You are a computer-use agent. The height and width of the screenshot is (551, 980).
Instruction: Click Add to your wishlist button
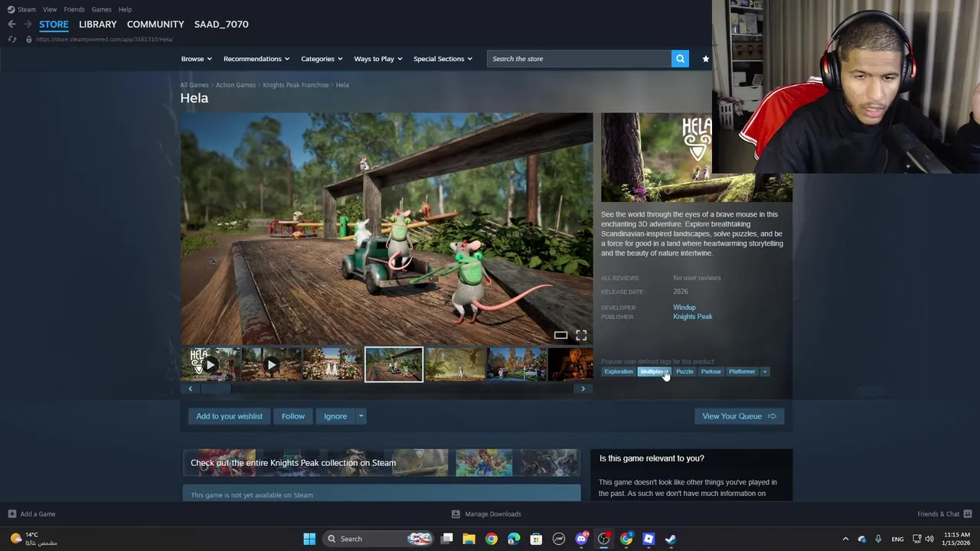tap(229, 416)
